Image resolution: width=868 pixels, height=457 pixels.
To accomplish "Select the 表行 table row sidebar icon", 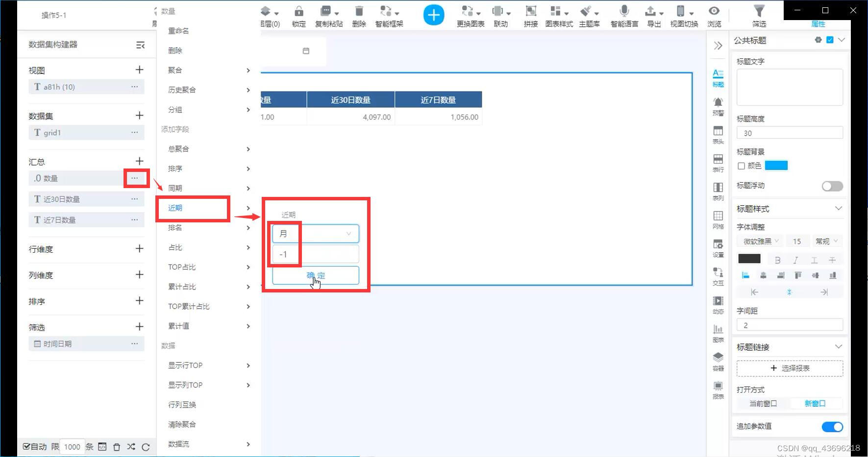I will point(718,163).
